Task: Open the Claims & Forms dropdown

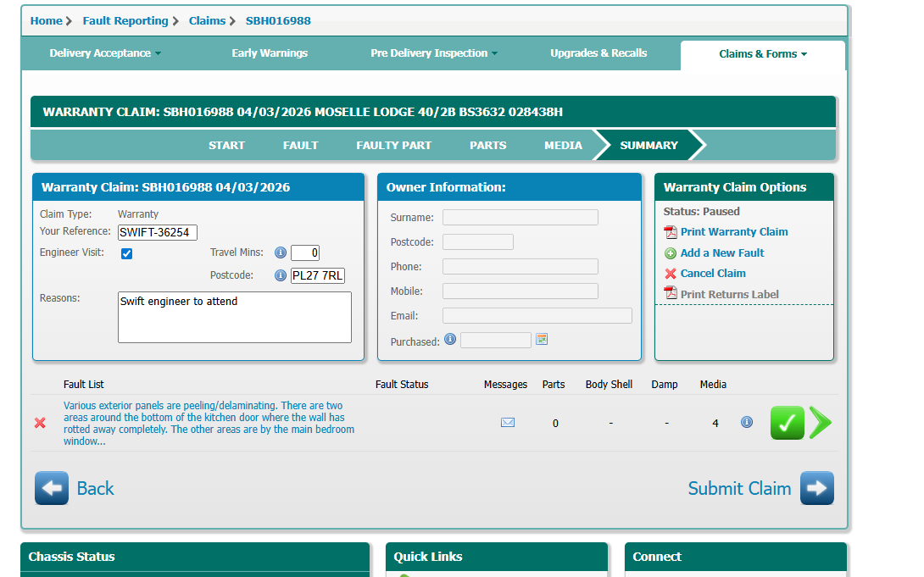Action: 762,54
